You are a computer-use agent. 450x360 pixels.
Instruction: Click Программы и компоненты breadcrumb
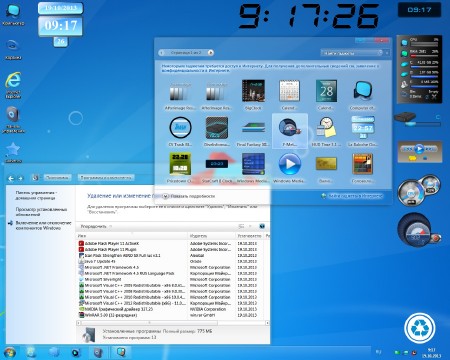106,178
